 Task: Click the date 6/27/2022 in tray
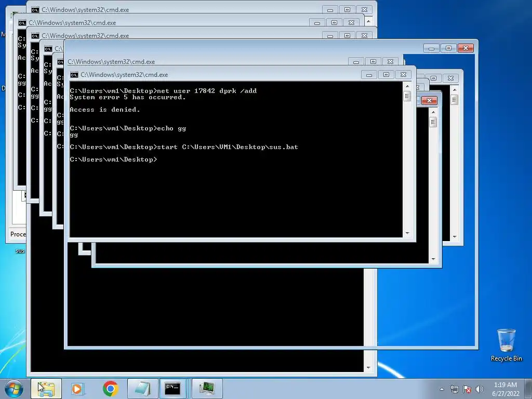tap(506, 394)
